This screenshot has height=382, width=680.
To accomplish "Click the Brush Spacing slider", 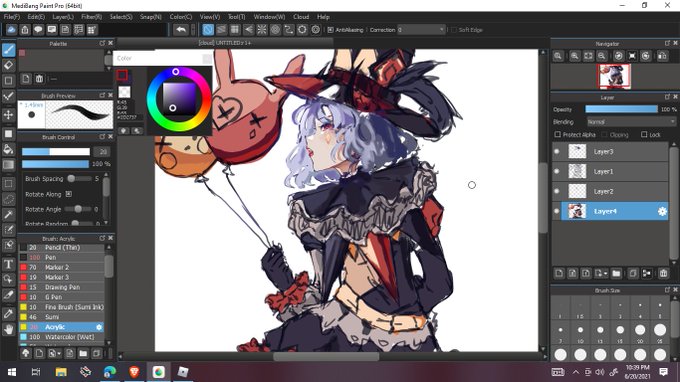I will (79, 179).
